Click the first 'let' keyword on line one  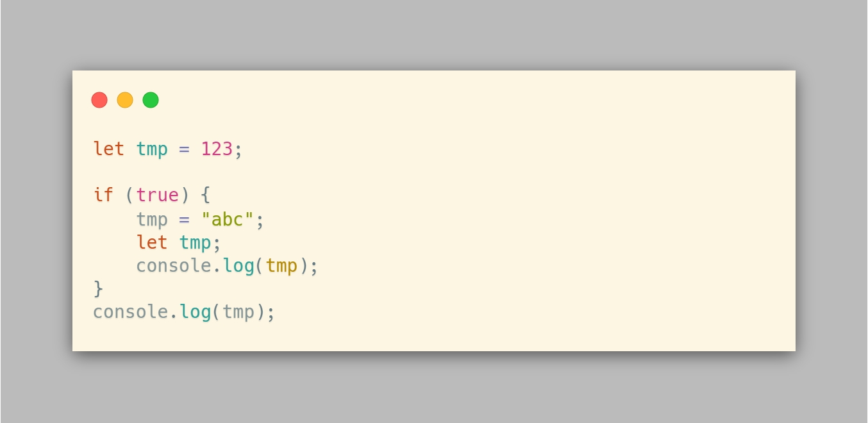coord(109,149)
